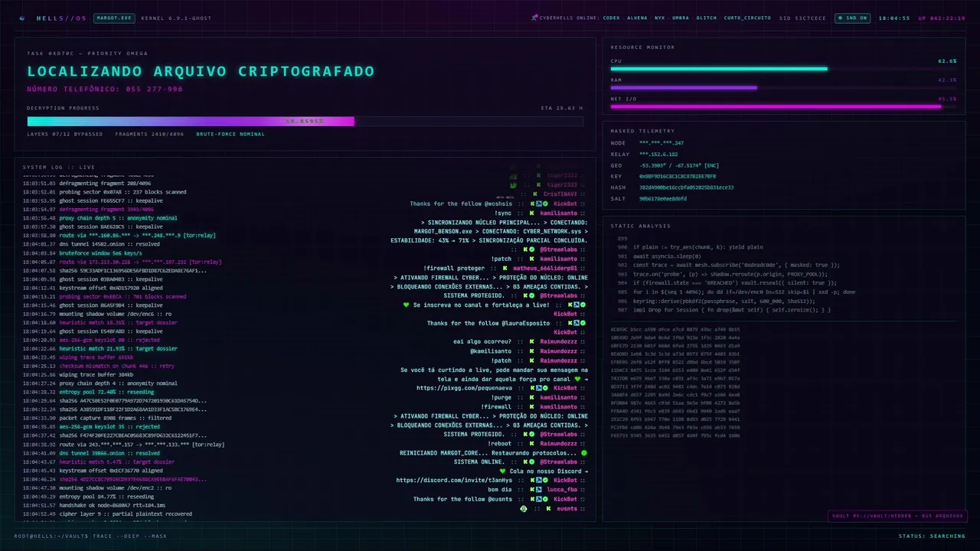Screen dimensions: 980x551
Task: Click verified badge on 'Thanks for the follow @eusnts'
Action: click(546, 499)
